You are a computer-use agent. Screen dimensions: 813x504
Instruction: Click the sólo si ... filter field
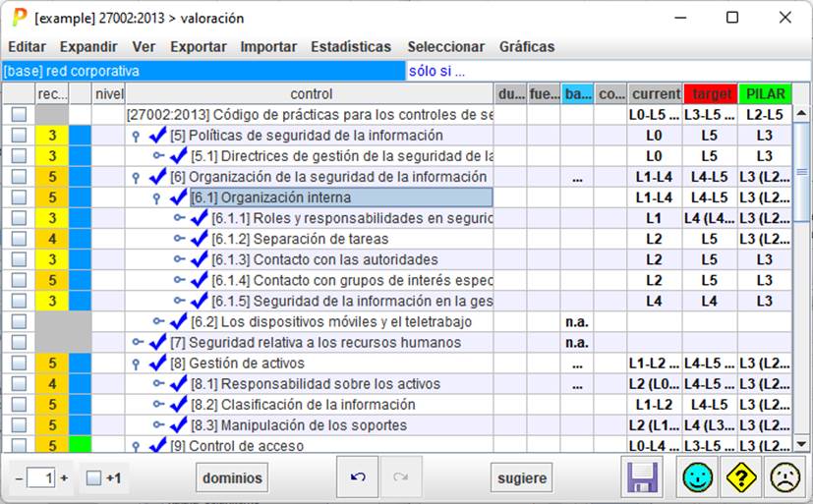[608, 71]
